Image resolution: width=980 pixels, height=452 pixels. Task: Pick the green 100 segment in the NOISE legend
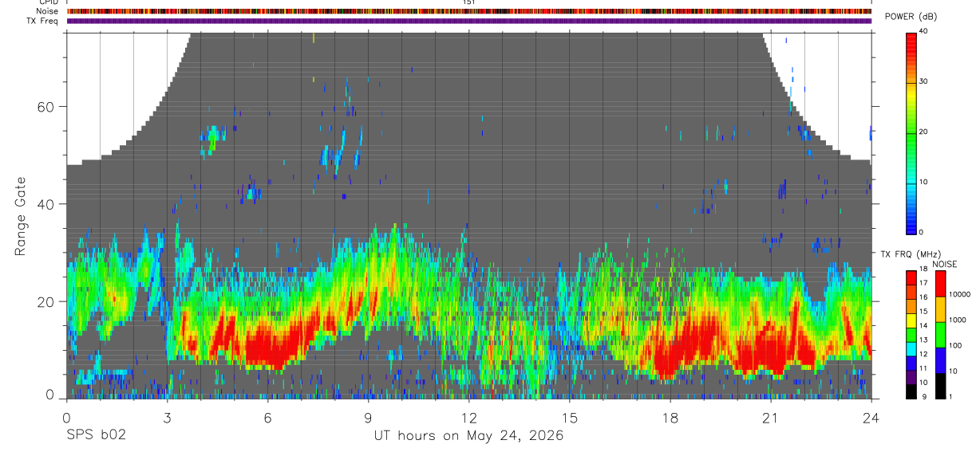[x=941, y=334]
